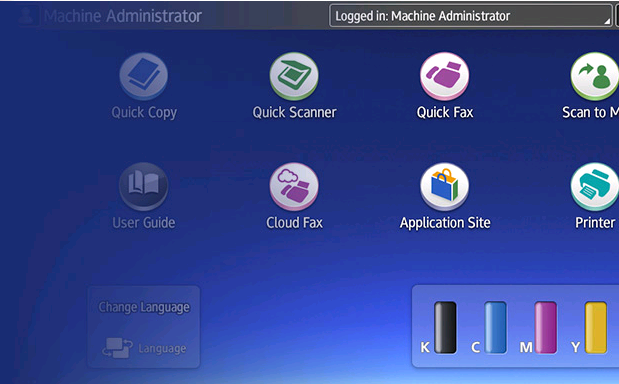Screen dimensions: 619x384
Task: Select the magenta M toner cartridge
Action: [546, 328]
